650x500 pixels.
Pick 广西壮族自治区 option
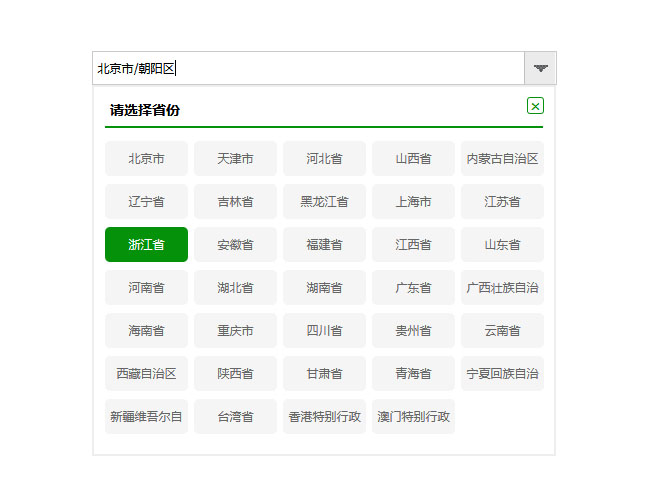pos(502,287)
